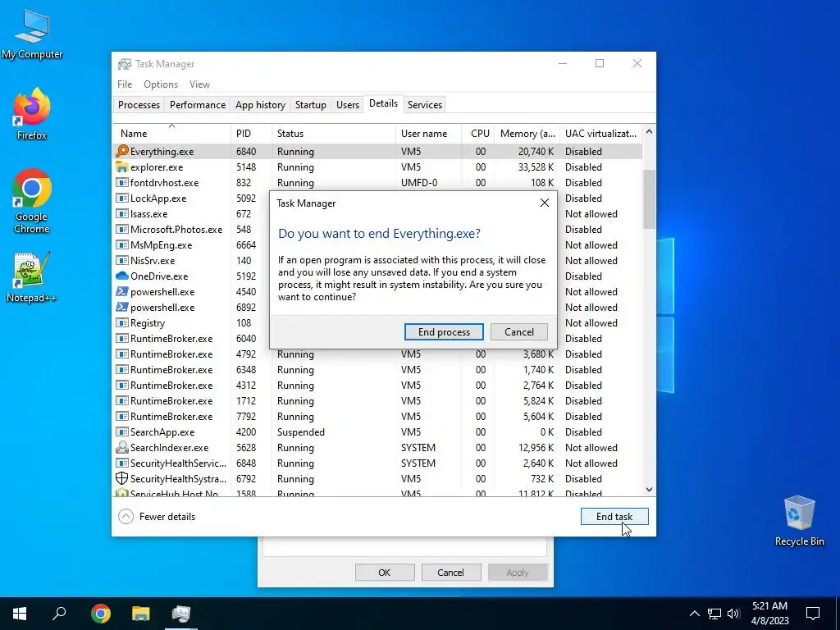Collapse Task Manager with Fewer details
840x630 pixels.
(x=157, y=517)
